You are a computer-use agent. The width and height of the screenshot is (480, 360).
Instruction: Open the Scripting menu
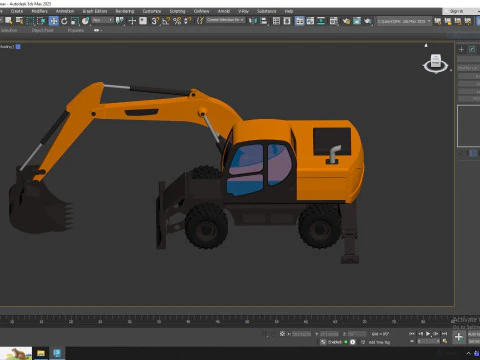tap(177, 11)
